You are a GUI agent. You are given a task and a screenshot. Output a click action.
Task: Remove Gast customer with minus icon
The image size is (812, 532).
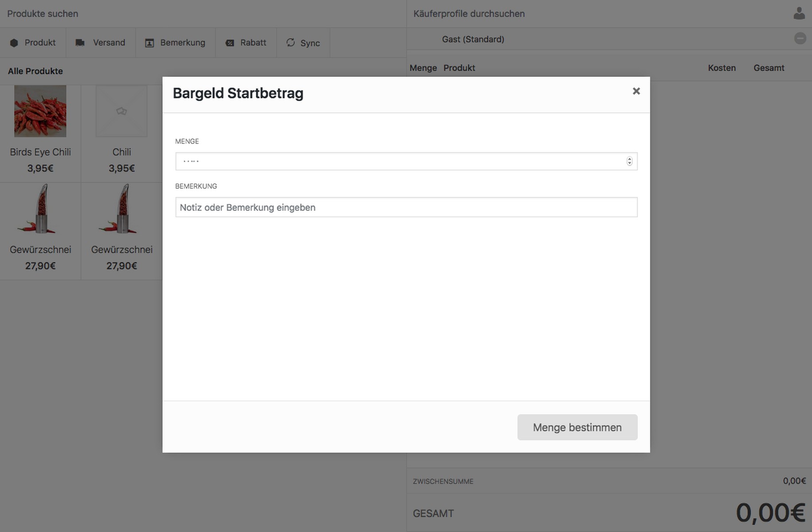pyautogui.click(x=800, y=39)
